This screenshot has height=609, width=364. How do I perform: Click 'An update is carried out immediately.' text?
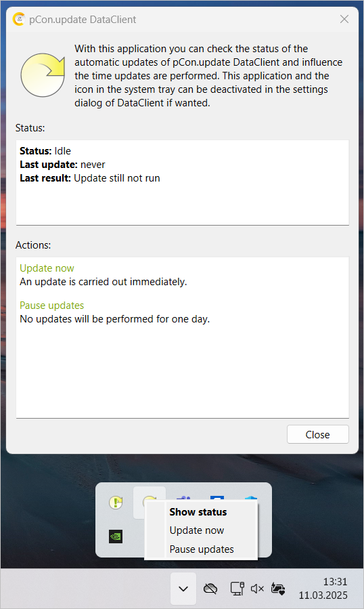[104, 282]
